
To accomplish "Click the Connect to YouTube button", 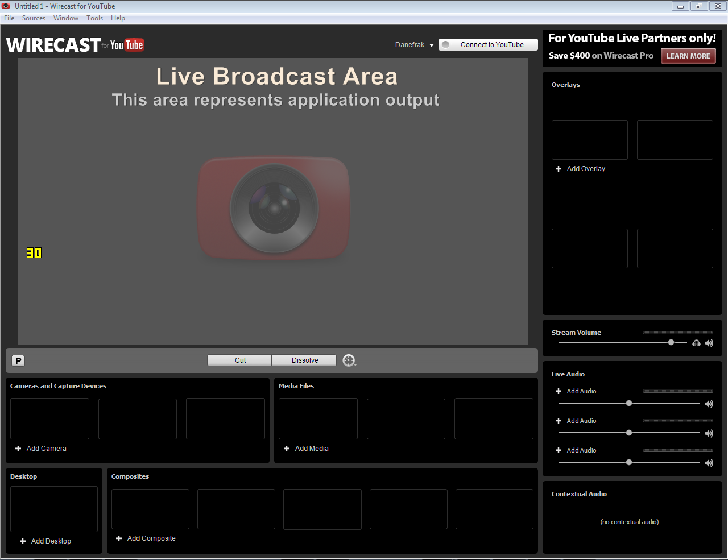I will pyautogui.click(x=488, y=45).
